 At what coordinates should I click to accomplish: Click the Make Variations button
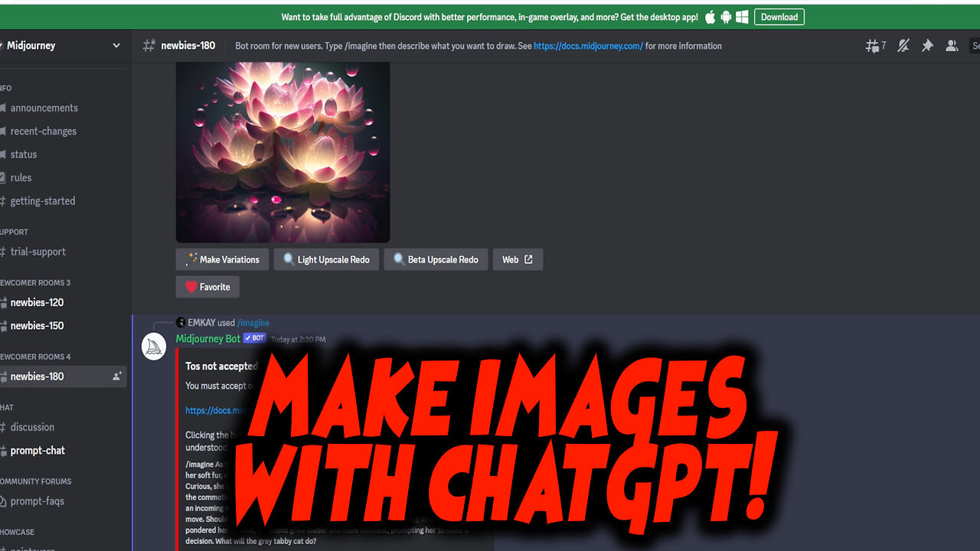pyautogui.click(x=223, y=259)
